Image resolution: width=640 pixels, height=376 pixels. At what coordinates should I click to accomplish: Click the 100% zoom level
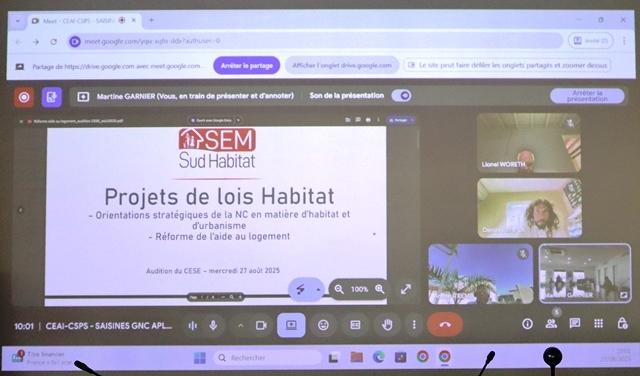click(359, 289)
